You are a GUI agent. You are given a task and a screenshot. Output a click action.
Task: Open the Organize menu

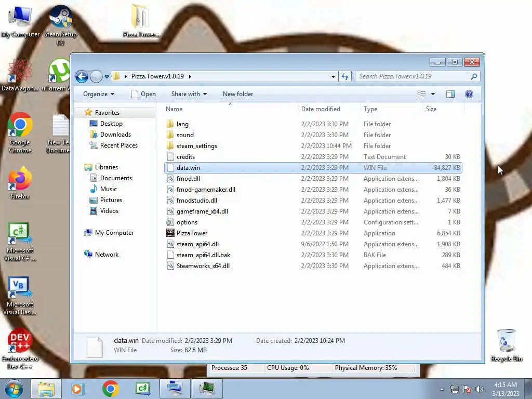pyautogui.click(x=99, y=94)
